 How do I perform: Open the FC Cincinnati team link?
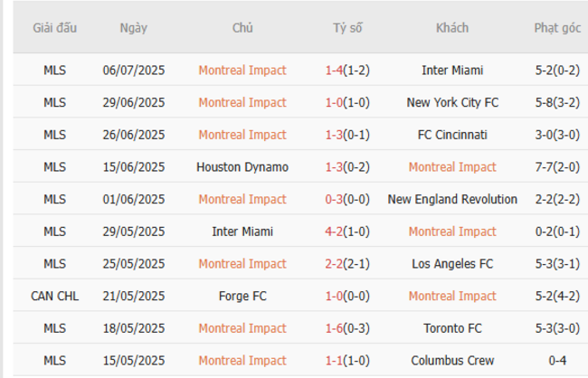(452, 135)
